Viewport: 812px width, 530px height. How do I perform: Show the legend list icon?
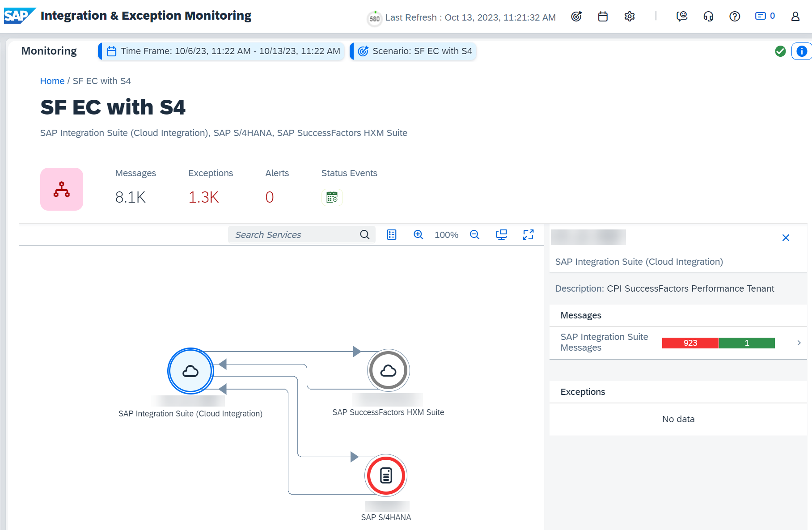coord(392,235)
